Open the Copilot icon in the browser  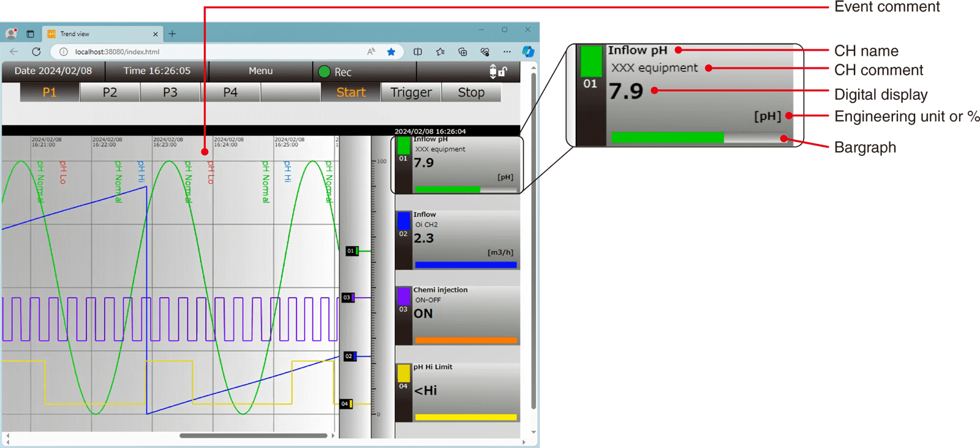click(528, 52)
